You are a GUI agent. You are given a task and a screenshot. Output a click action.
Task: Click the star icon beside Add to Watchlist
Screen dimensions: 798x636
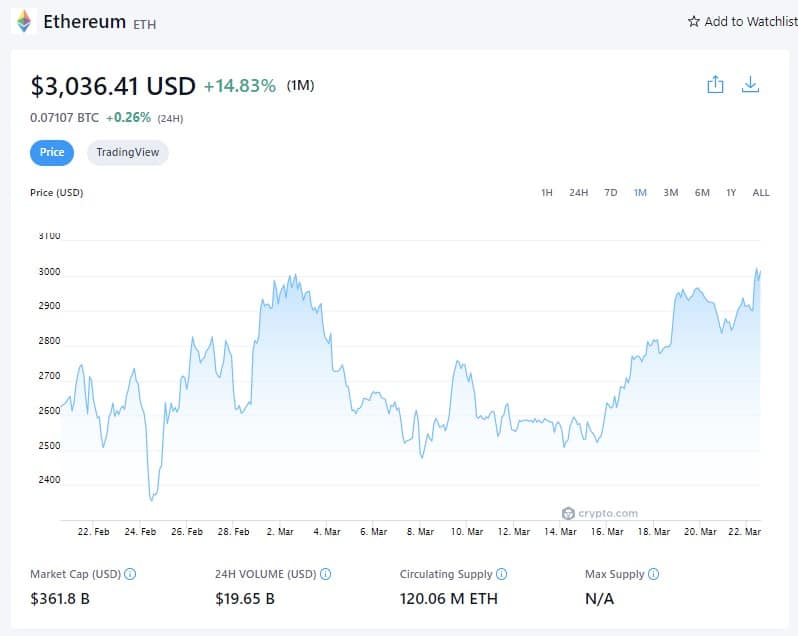(693, 21)
